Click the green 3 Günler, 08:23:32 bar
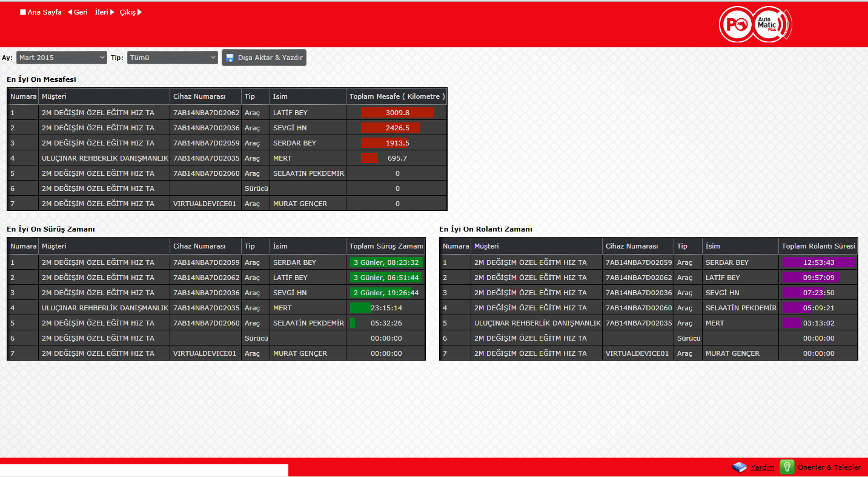The height and width of the screenshot is (477, 868). tap(386, 262)
